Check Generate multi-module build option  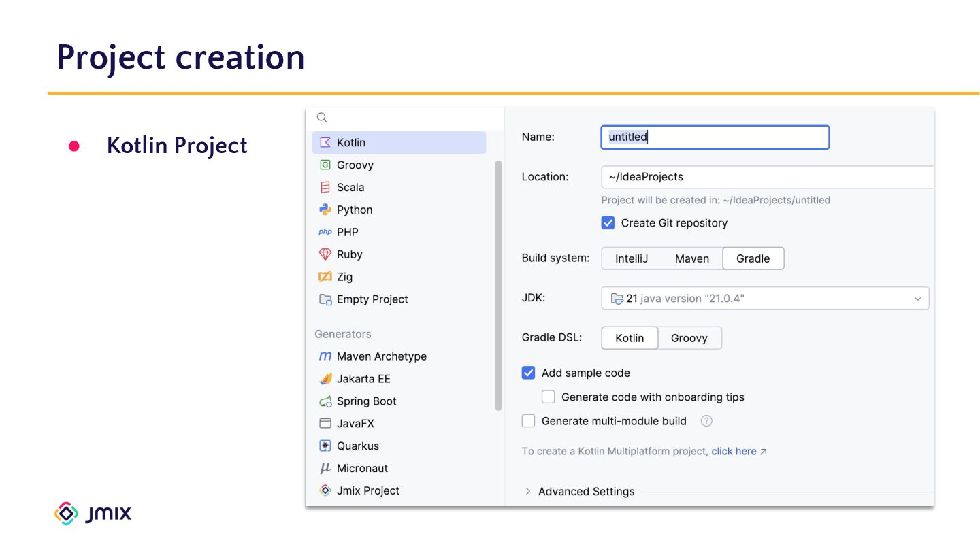(528, 421)
